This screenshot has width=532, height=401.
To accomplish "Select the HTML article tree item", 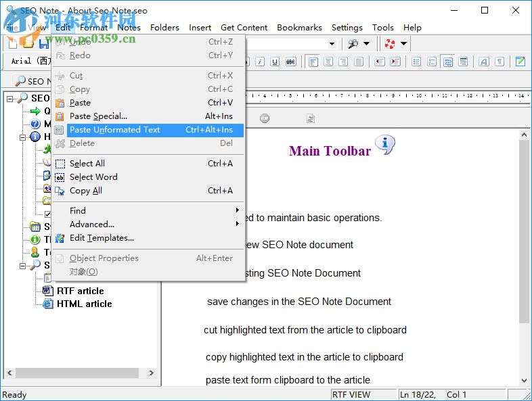I will click(84, 304).
